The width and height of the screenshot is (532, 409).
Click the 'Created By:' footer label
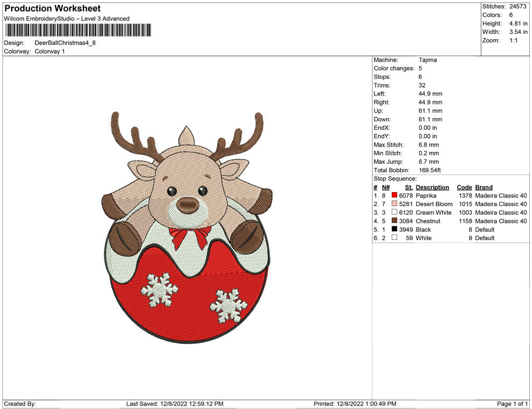pyautogui.click(x=20, y=404)
